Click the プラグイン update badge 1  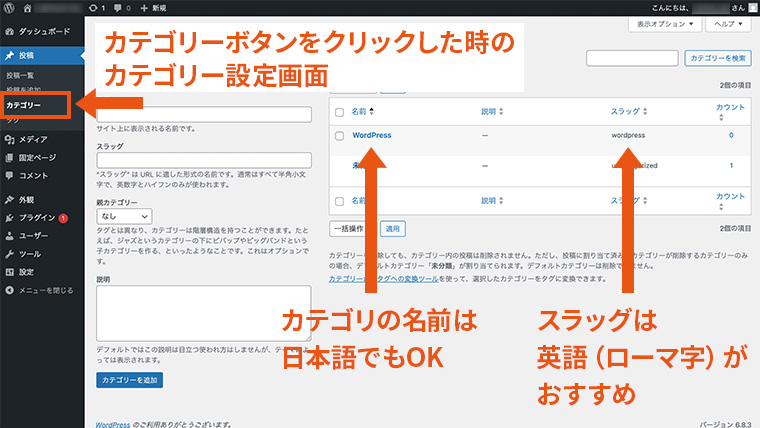(63, 219)
